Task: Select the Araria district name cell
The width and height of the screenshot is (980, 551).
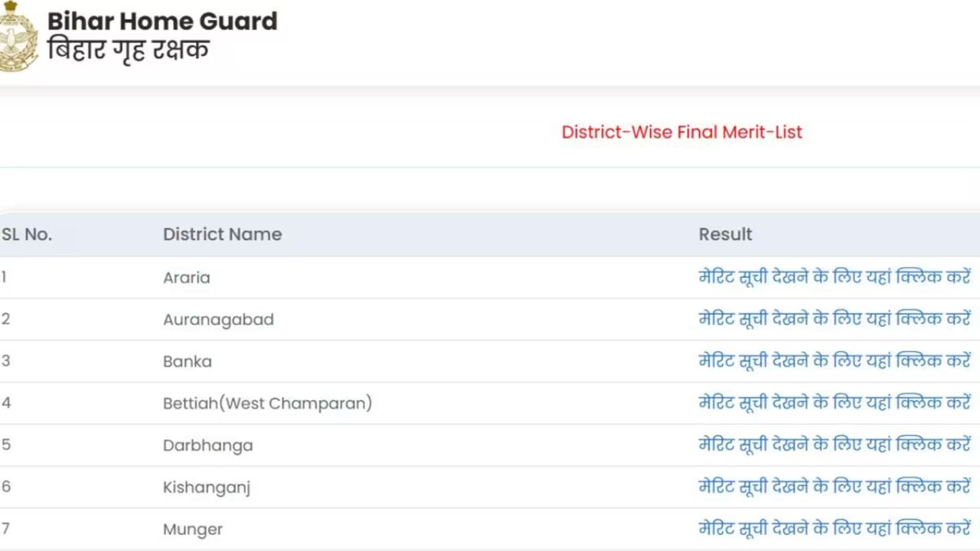Action: 186,278
